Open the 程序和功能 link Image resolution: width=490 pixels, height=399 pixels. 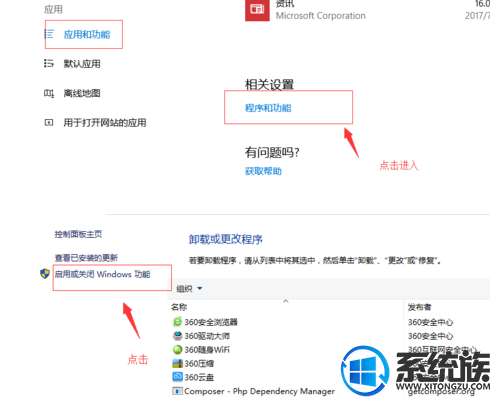[x=268, y=108]
